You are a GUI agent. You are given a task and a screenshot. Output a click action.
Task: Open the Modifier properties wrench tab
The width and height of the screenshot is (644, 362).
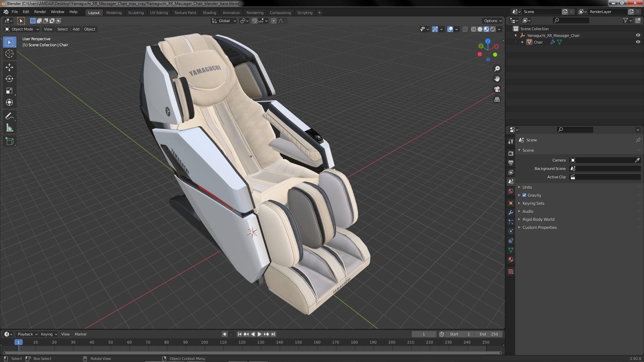pos(511,213)
